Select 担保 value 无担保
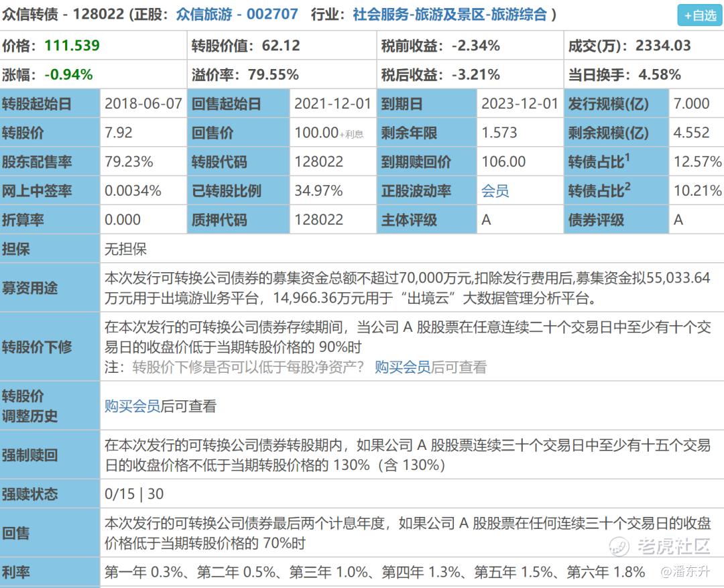The height and width of the screenshot is (588, 724). (x=125, y=249)
